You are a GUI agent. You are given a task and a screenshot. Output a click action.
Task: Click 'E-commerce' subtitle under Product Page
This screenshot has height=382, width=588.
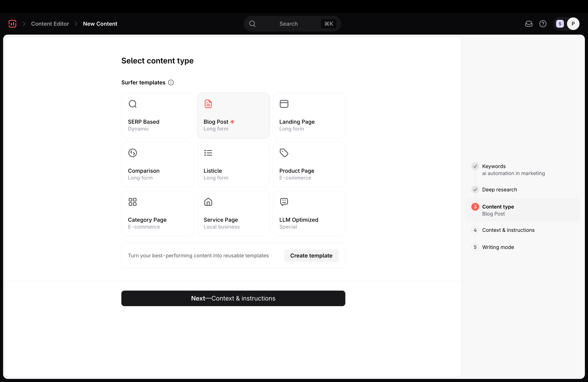coord(295,178)
